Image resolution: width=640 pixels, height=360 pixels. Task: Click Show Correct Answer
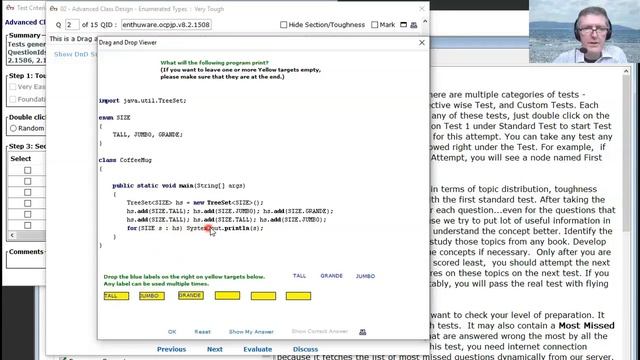[x=320, y=331]
